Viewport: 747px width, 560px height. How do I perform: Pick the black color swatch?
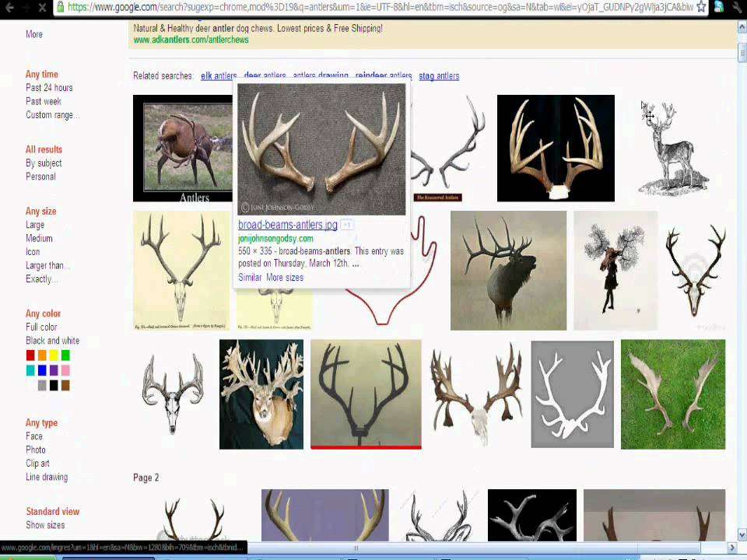[54, 386]
